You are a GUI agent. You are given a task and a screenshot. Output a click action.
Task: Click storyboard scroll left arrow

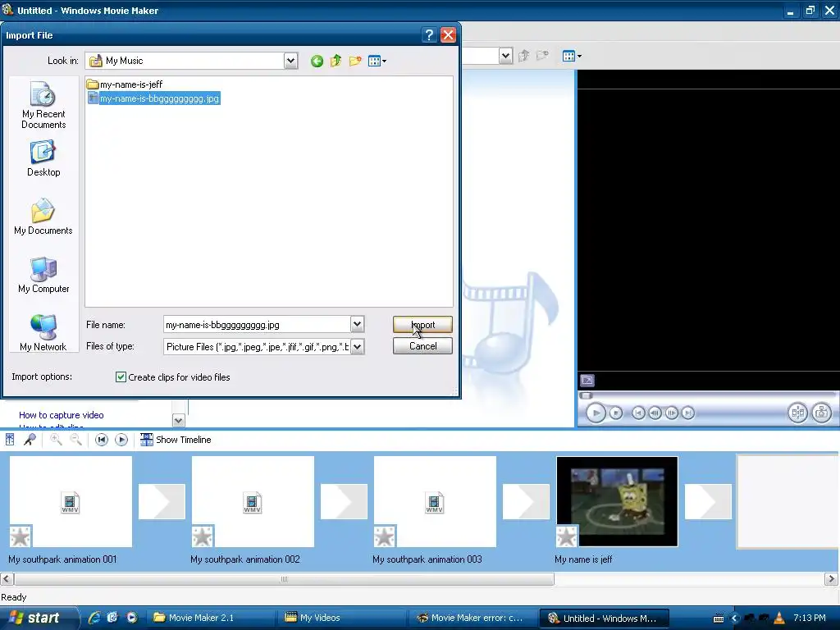point(7,579)
